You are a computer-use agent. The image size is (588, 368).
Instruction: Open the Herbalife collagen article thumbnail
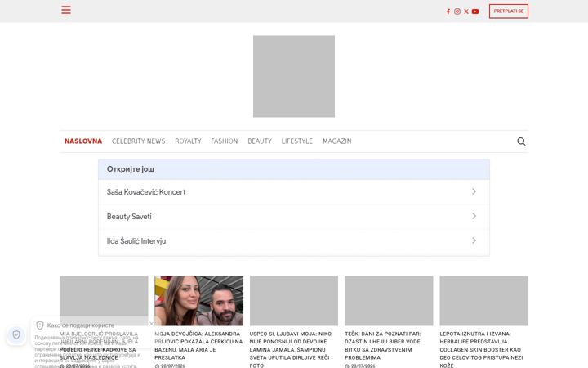click(x=484, y=301)
